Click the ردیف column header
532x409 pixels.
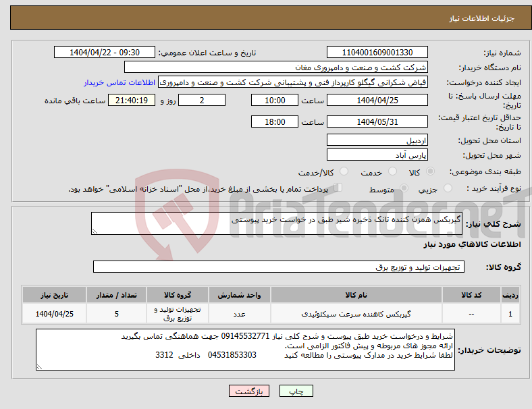(510, 295)
